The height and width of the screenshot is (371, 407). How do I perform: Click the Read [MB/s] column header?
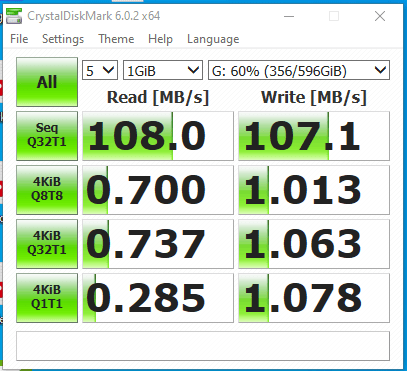158,98
